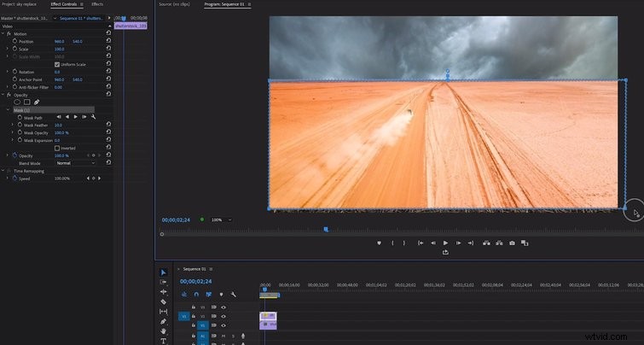Open the Master clip dropdown arrow

(x=55, y=18)
